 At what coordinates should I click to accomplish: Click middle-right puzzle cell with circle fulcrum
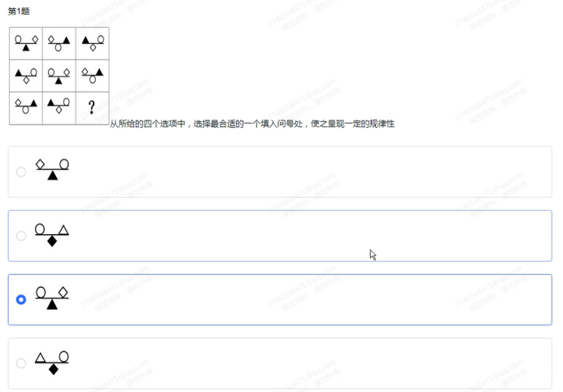92,75
